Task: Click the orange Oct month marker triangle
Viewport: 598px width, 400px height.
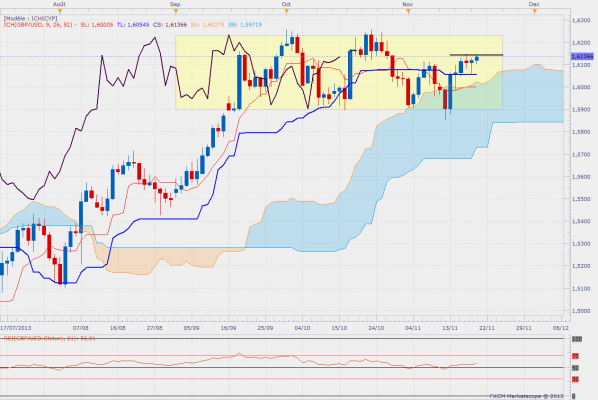Action: [287, 11]
